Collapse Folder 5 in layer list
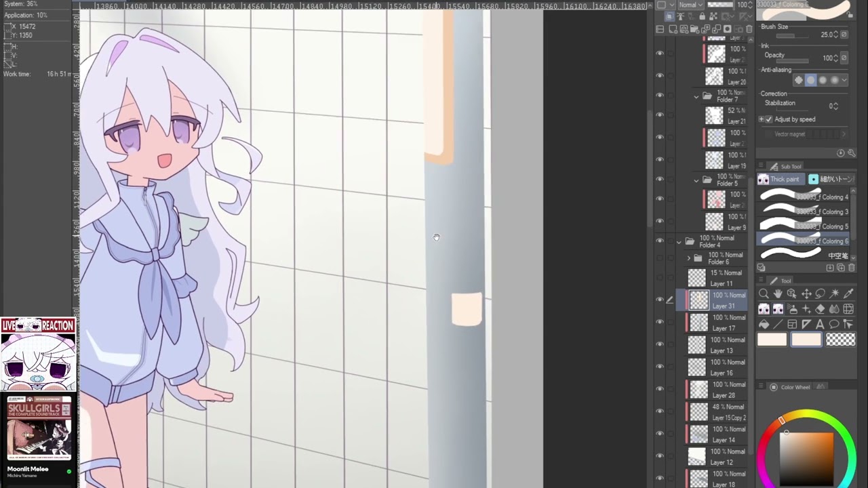Viewport: 868px width, 488px height. (x=696, y=180)
